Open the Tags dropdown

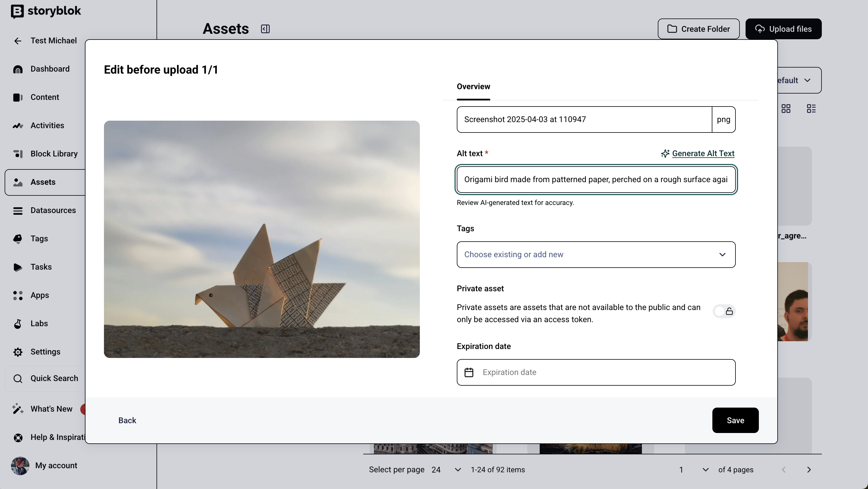coord(596,255)
